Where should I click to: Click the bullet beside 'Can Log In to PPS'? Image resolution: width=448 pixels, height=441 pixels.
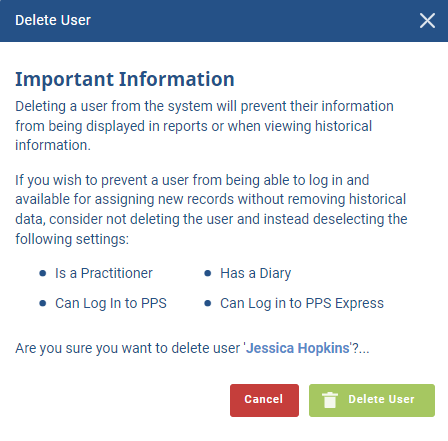point(43,303)
